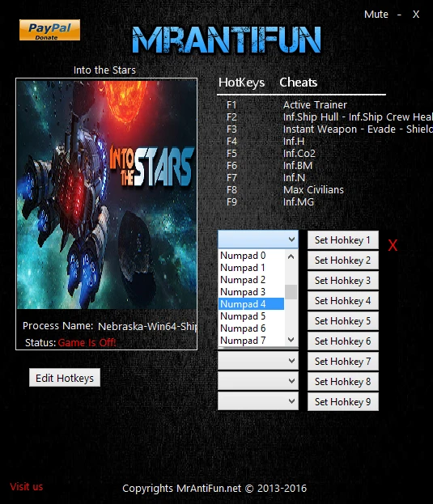
Task: Click Set Hohkey 6 button
Action: coord(342,341)
